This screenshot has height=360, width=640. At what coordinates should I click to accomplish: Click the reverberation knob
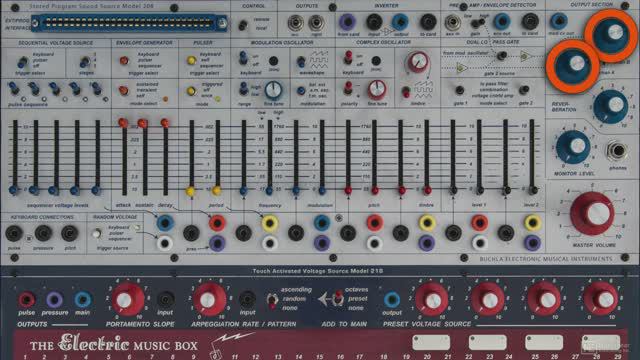(x=611, y=107)
